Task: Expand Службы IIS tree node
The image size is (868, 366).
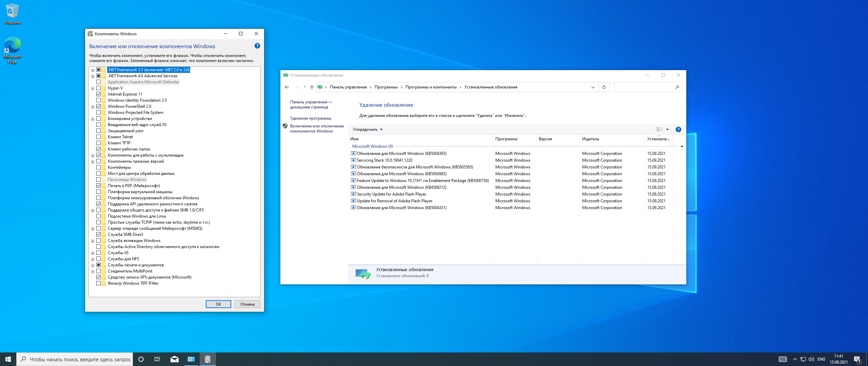Action: pos(93,253)
